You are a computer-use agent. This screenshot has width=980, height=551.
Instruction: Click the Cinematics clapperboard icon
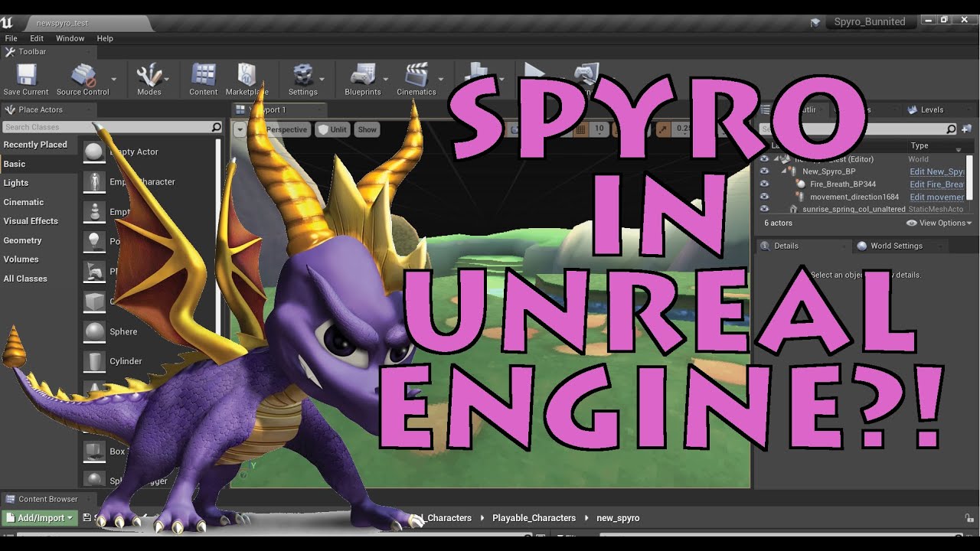pos(416,75)
